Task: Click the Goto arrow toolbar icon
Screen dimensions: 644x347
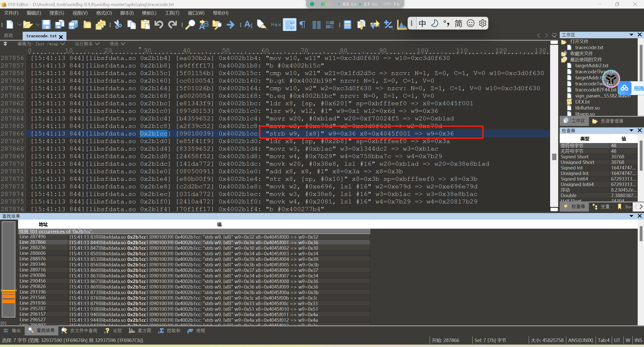Action: pyautogui.click(x=230, y=24)
